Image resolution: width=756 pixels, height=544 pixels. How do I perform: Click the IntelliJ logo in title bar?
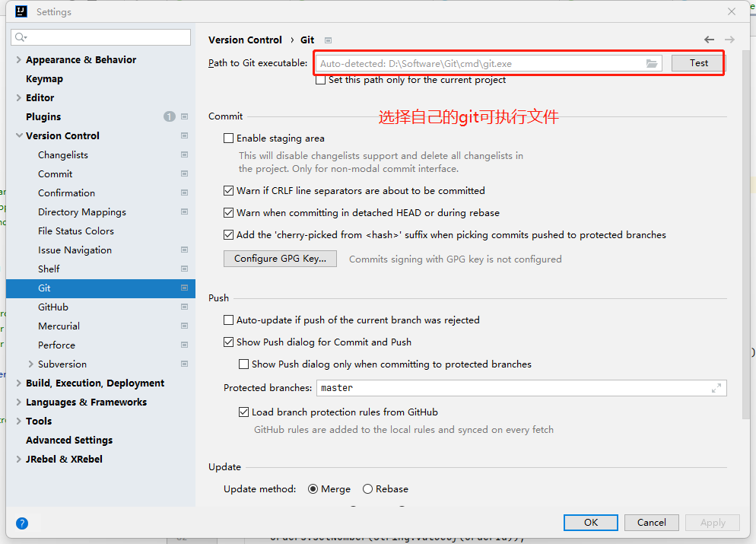click(x=21, y=11)
